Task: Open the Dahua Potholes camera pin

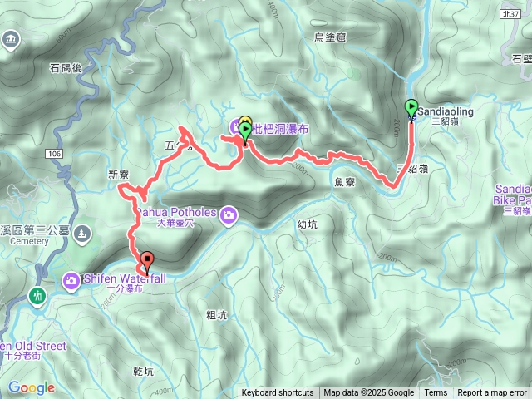Action: (228, 216)
